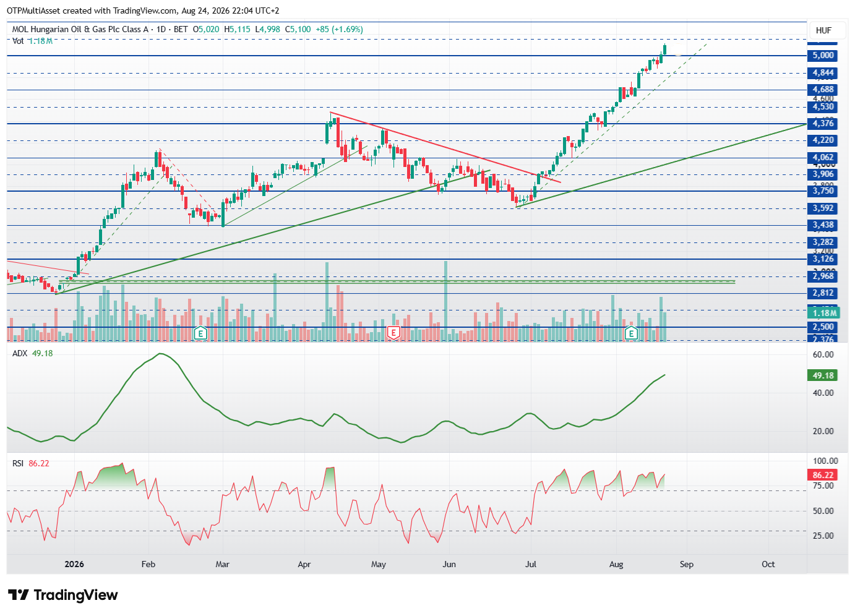This screenshot has width=855, height=616.
Task: Select the RSI indicator legend
Action: pyautogui.click(x=18, y=463)
